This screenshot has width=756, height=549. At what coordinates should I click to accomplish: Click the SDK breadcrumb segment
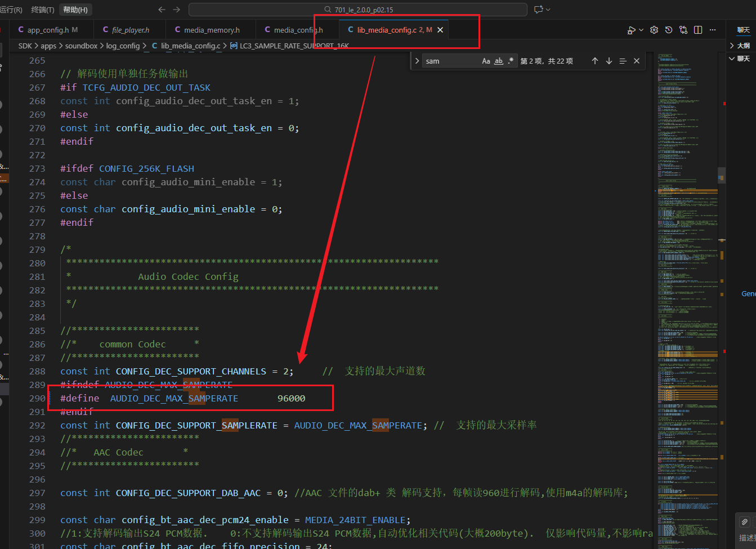25,46
